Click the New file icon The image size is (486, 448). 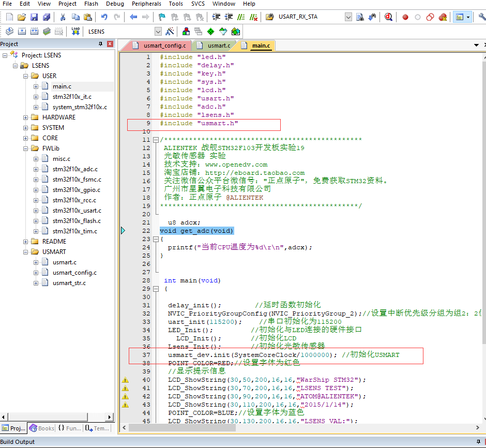pyautogui.click(x=9, y=17)
